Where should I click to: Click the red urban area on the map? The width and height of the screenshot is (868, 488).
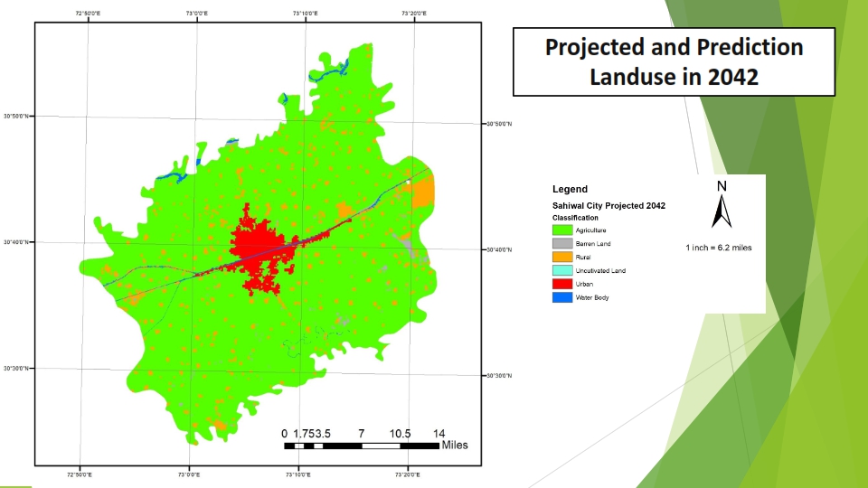click(256, 247)
